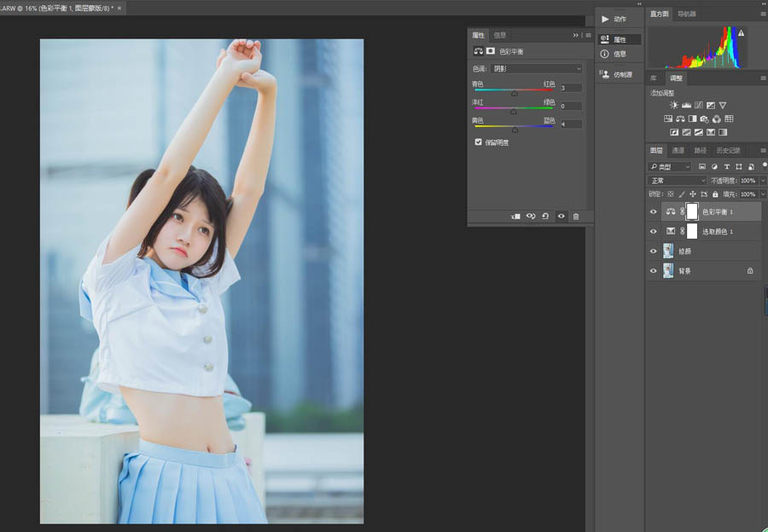Open the blend mode 正常 dropdown
Image resolution: width=768 pixels, height=532 pixels.
[678, 181]
